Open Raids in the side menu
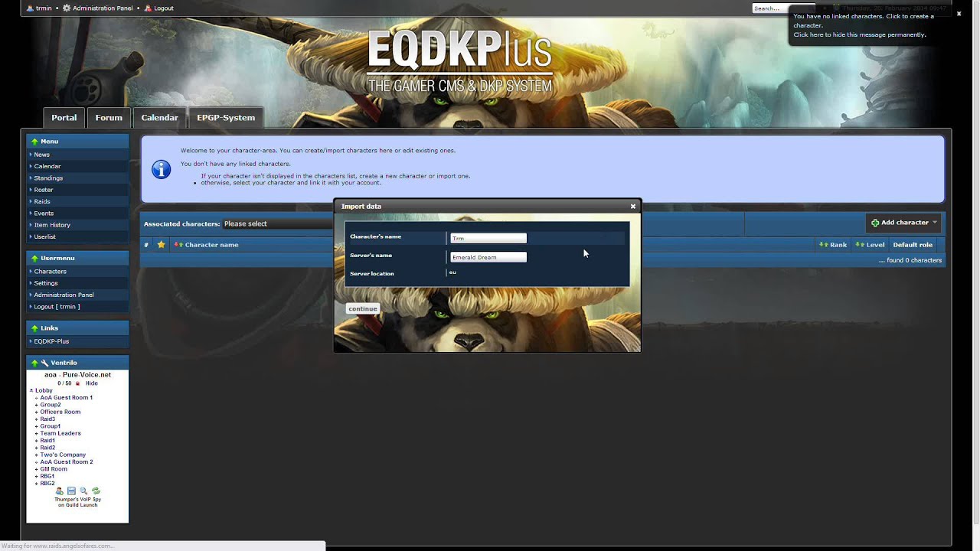Image resolution: width=980 pixels, height=551 pixels. tap(42, 201)
